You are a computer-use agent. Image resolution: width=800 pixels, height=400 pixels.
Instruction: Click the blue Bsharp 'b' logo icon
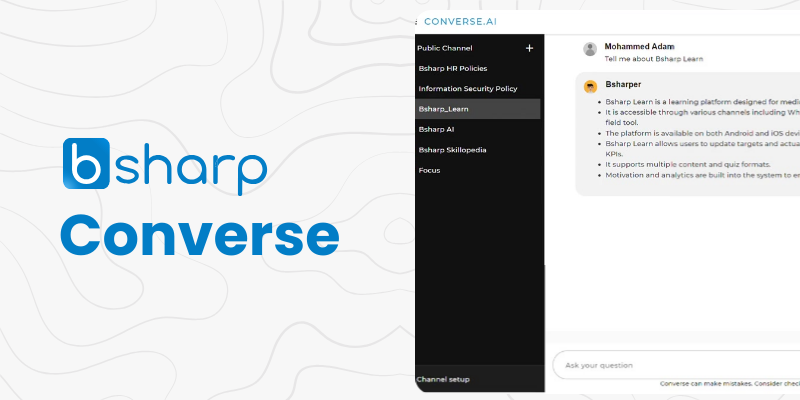tap(85, 164)
